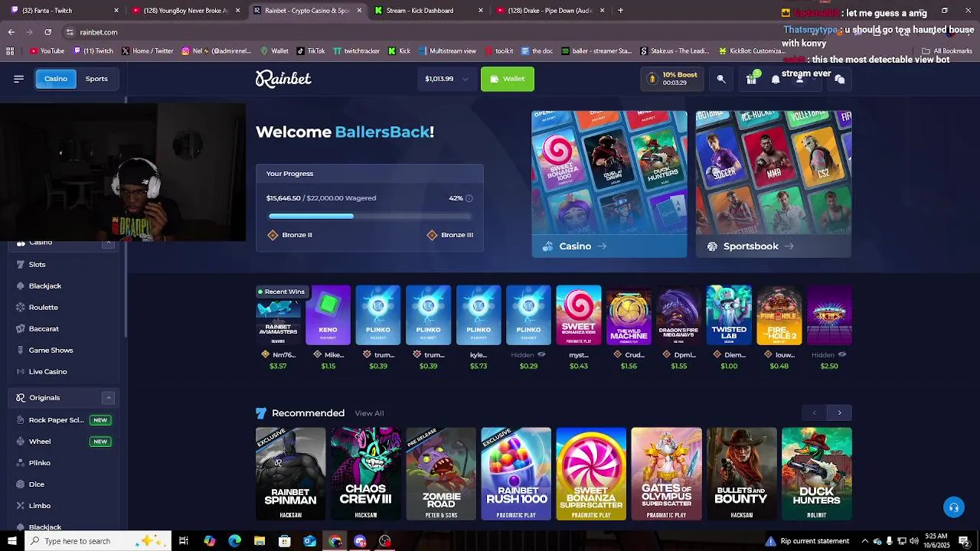Click the Bronze II rank badge

290,235
